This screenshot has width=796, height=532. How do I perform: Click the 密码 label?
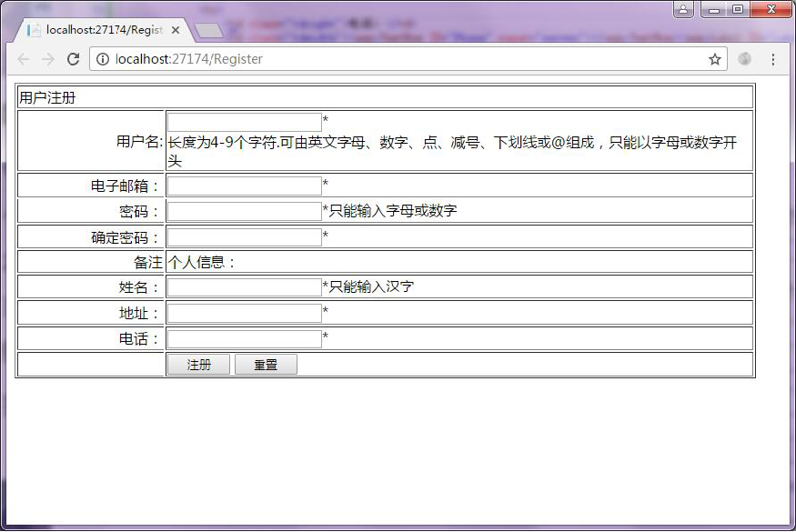click(141, 211)
